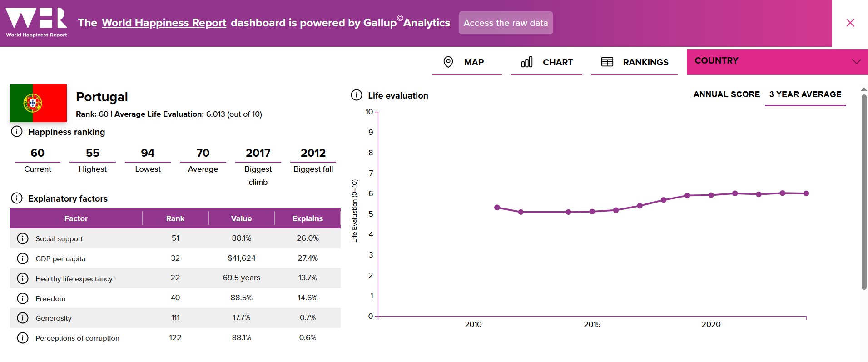868x362 pixels.
Task: Go to the Rankings tab
Action: click(634, 62)
